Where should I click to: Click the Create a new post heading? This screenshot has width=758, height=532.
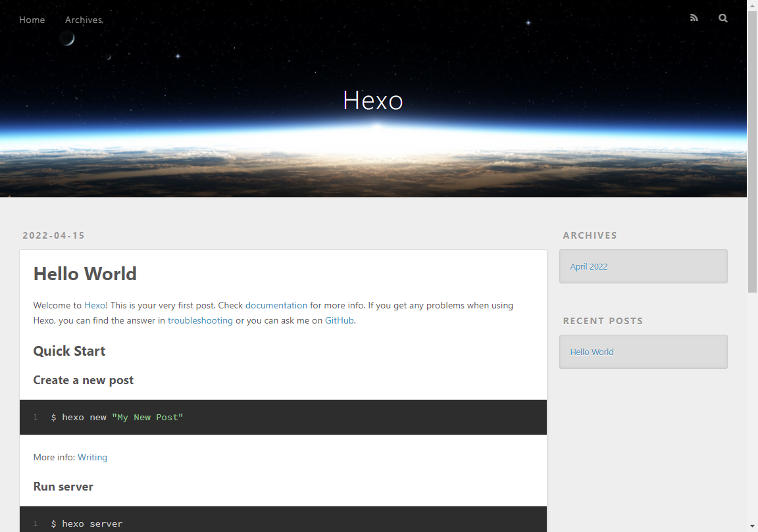pyautogui.click(x=83, y=380)
